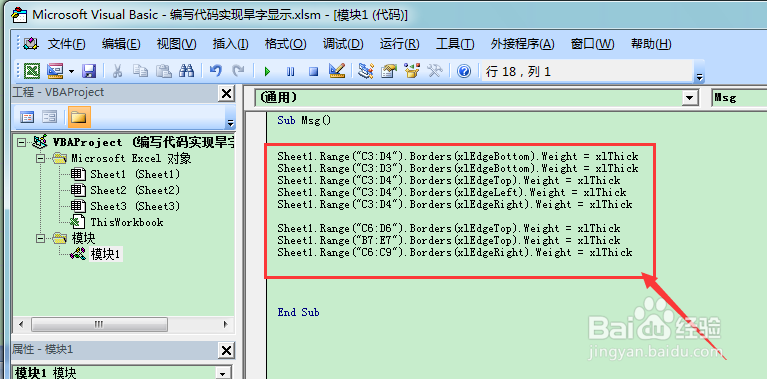Open the 插入(I) menu

[x=230, y=44]
